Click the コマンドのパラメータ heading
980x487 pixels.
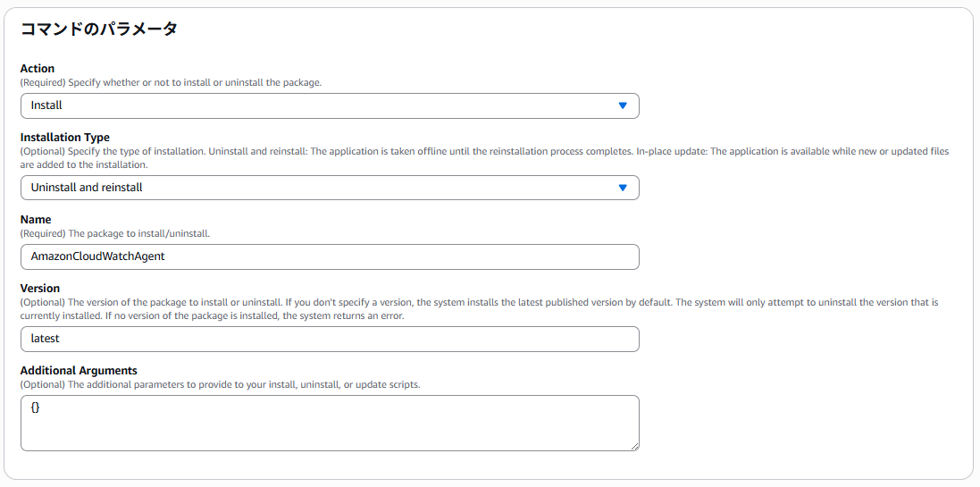tap(99, 29)
